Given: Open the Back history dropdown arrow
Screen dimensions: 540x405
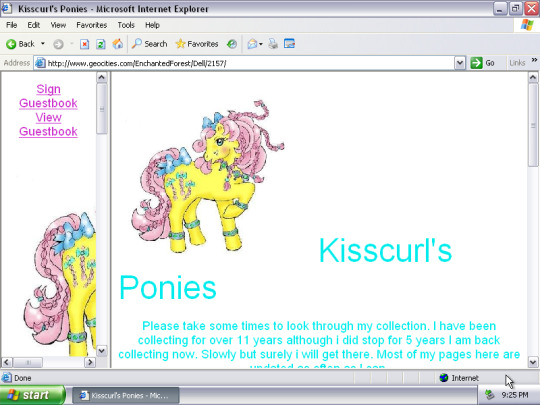Looking at the screenshot, I should click(43, 44).
